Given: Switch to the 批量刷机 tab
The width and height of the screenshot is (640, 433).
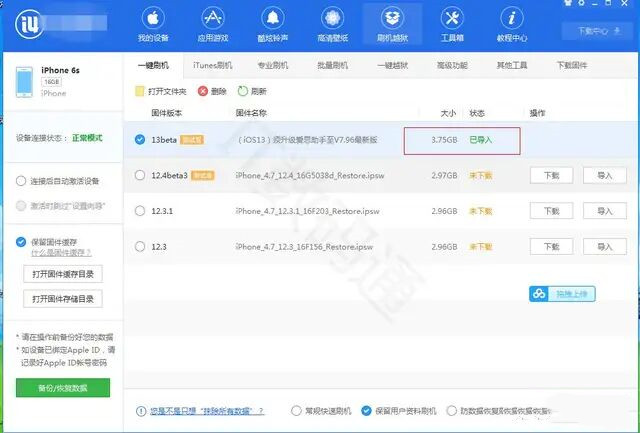Looking at the screenshot, I should pyautogui.click(x=333, y=65).
